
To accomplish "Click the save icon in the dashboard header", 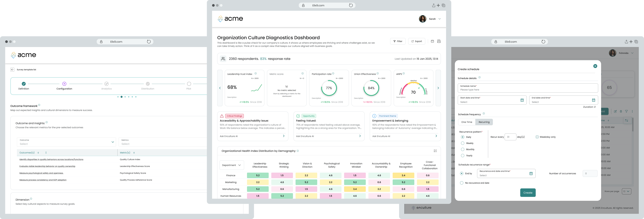I will tap(439, 41).
